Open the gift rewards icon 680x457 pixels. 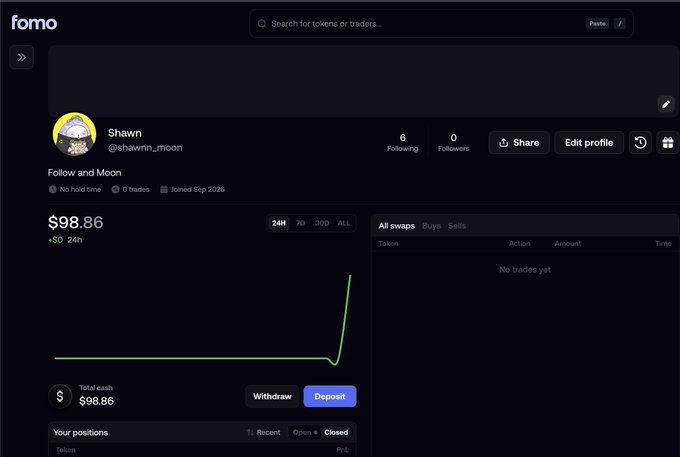668,143
